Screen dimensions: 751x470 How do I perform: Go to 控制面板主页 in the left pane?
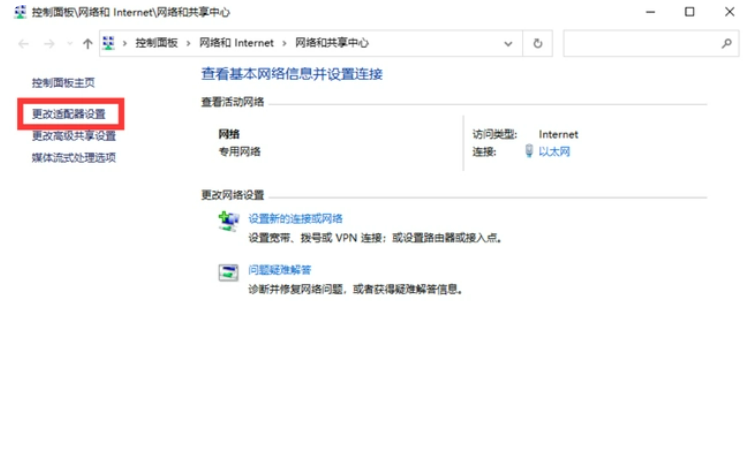pos(63,82)
